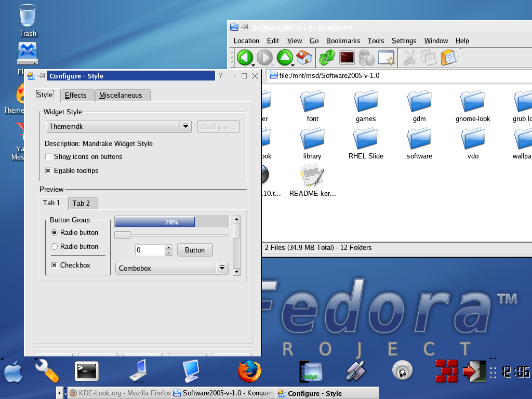This screenshot has width=532, height=399.
Task: Launch the terminal from the panel
Action: tap(87, 371)
